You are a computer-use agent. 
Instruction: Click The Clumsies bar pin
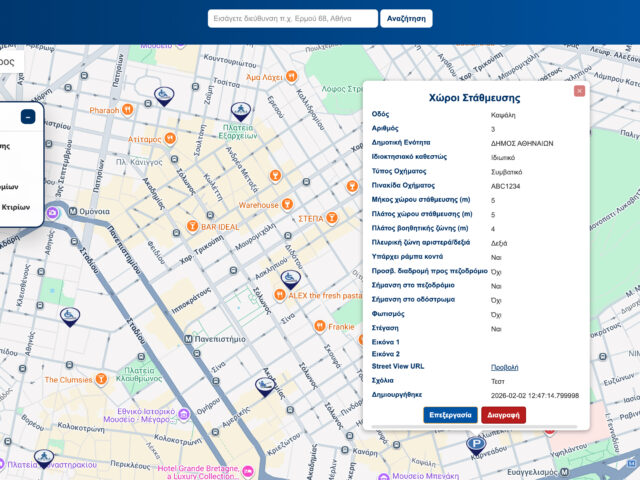point(101,379)
